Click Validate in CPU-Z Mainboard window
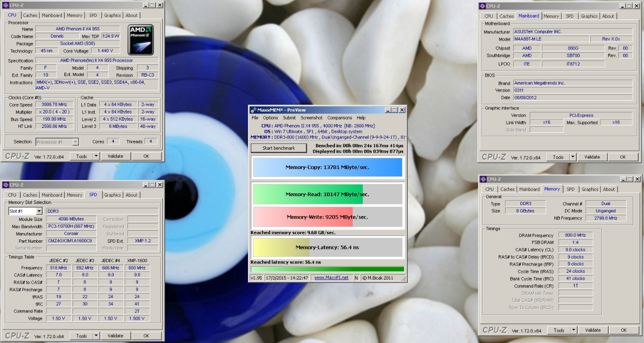This screenshot has width=644, height=343. point(592,157)
